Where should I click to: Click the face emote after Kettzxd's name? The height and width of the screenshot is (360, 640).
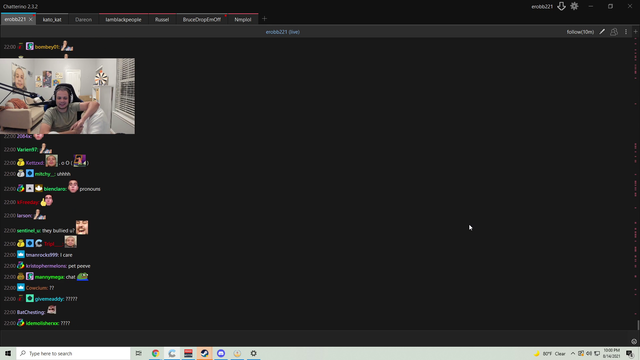point(51,161)
